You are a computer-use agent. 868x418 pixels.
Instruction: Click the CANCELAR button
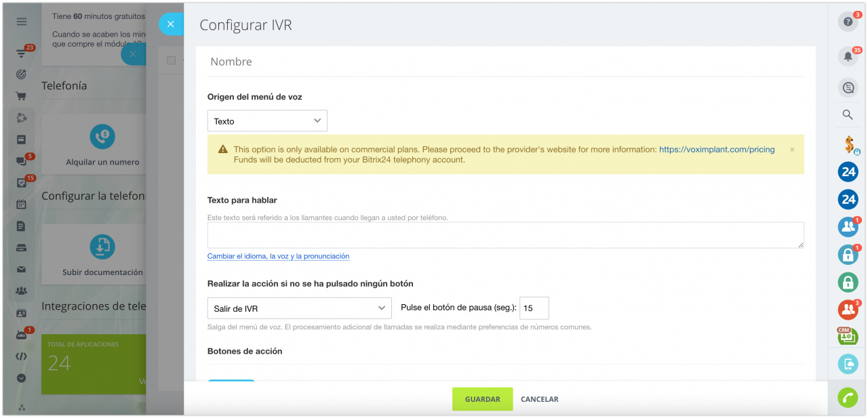[540, 399]
